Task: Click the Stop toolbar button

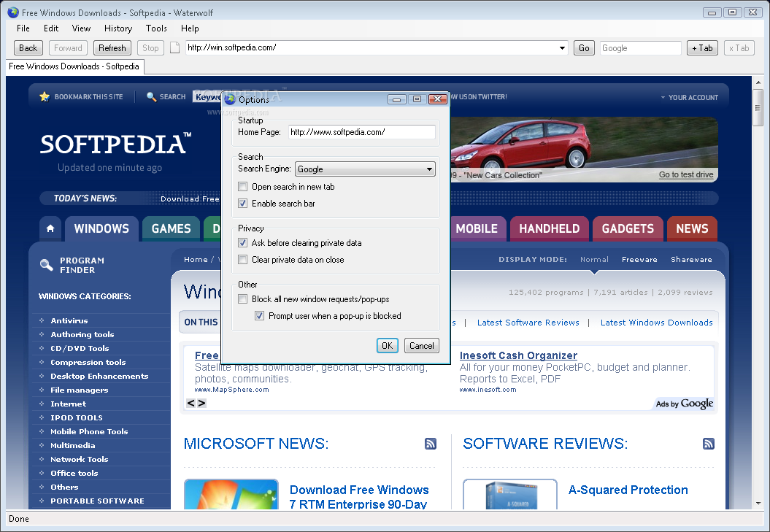Action: 150,47
